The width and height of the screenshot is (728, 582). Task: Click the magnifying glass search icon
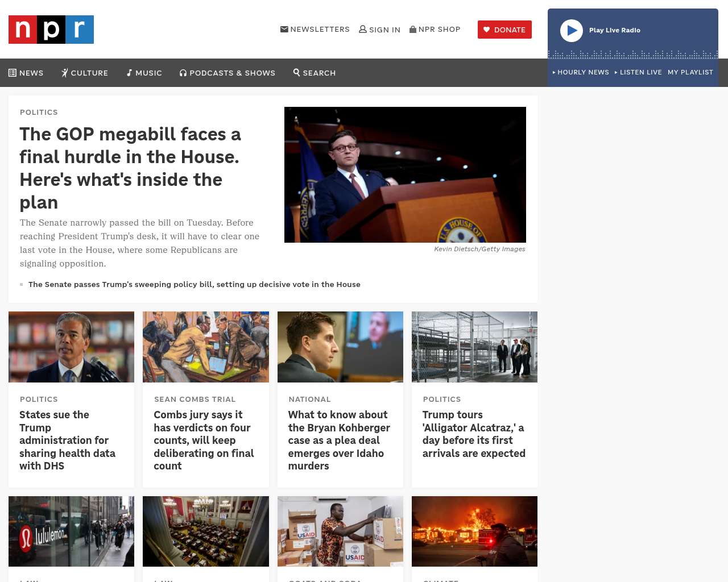tap(296, 72)
